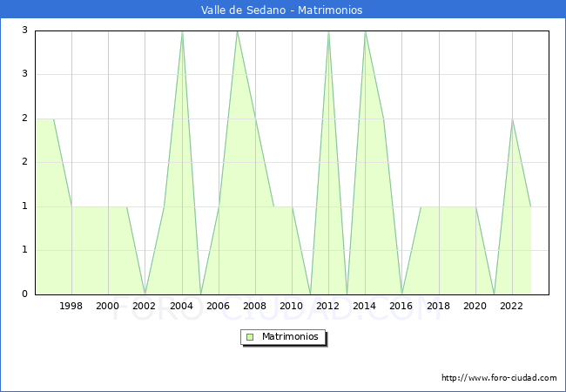Screen dimensions: 566x392
Task: Select the 1998 x-axis label
Action: click(71, 306)
